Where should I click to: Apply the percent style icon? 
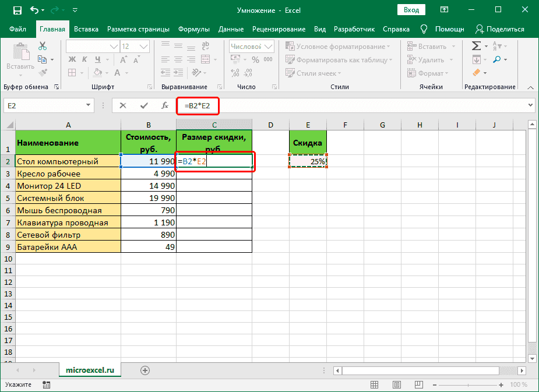(256, 58)
